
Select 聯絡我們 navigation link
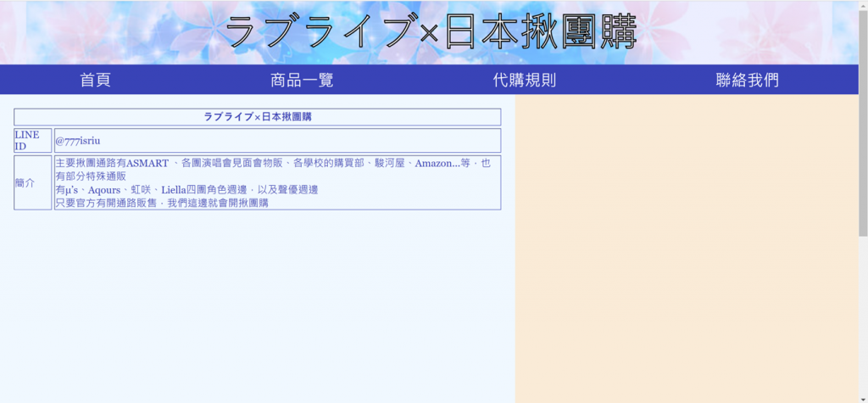747,80
